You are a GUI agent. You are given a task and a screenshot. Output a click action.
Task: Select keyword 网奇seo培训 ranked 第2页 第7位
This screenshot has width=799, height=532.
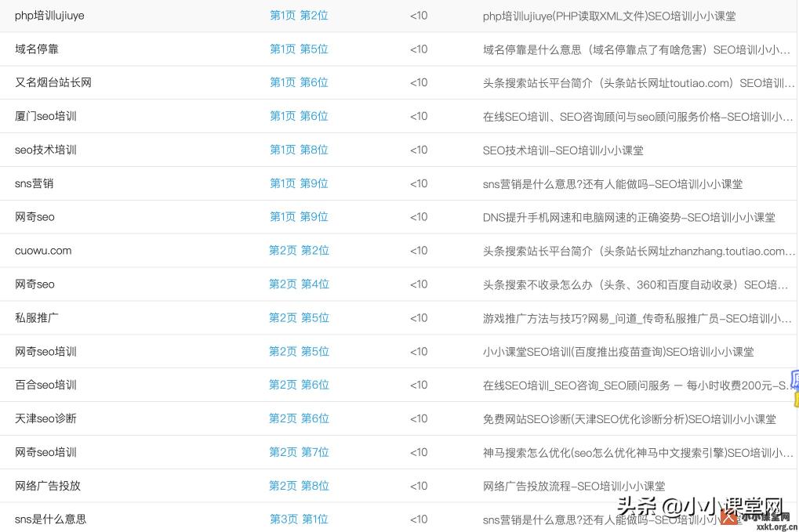(45, 452)
